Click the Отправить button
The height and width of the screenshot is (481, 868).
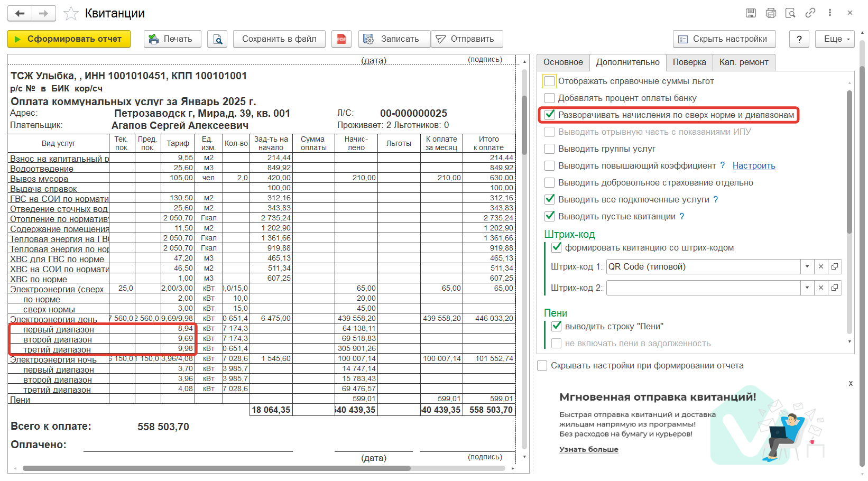click(467, 39)
